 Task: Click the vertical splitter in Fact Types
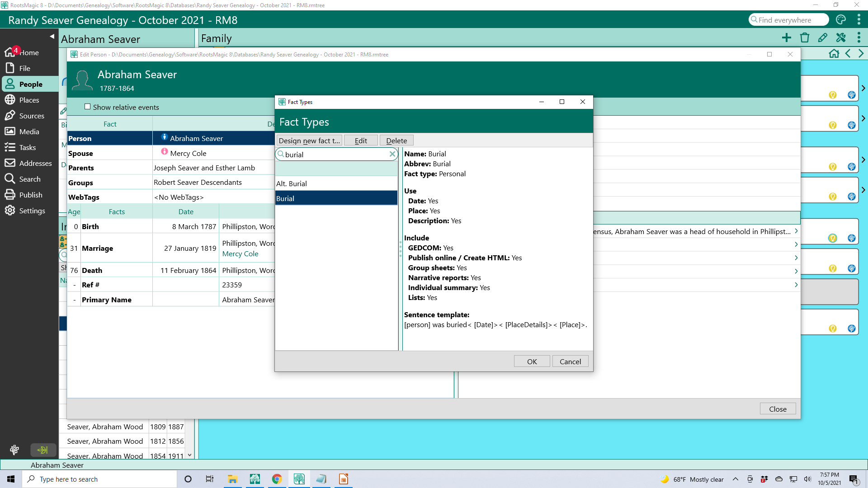pyautogui.click(x=400, y=249)
